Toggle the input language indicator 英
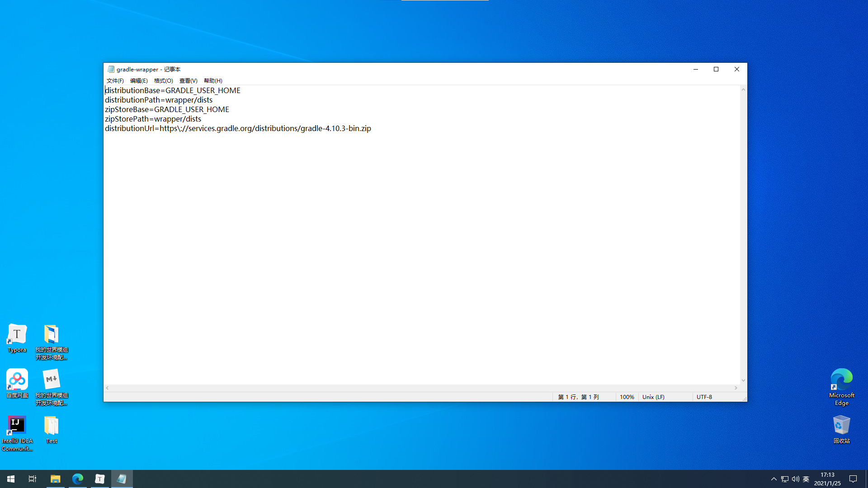The height and width of the screenshot is (488, 868). 806,479
